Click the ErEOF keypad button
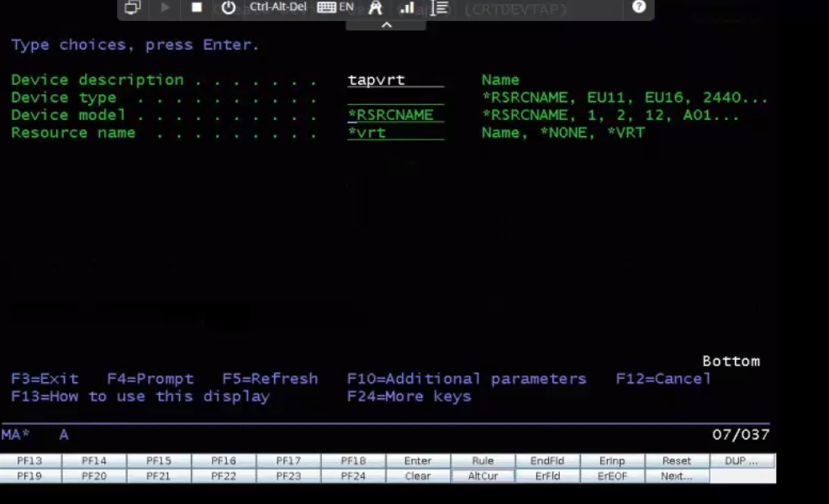Image resolution: width=829 pixels, height=504 pixels. 612,476
